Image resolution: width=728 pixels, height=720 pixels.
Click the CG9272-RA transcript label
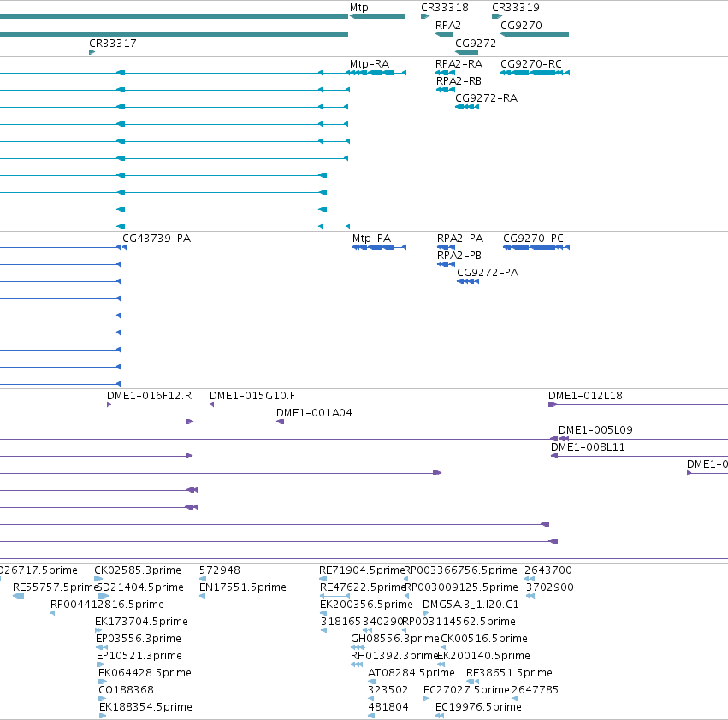(486, 98)
